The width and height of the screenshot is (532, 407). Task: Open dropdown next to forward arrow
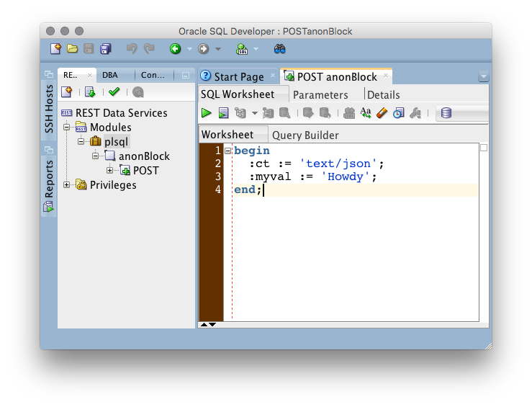218,49
